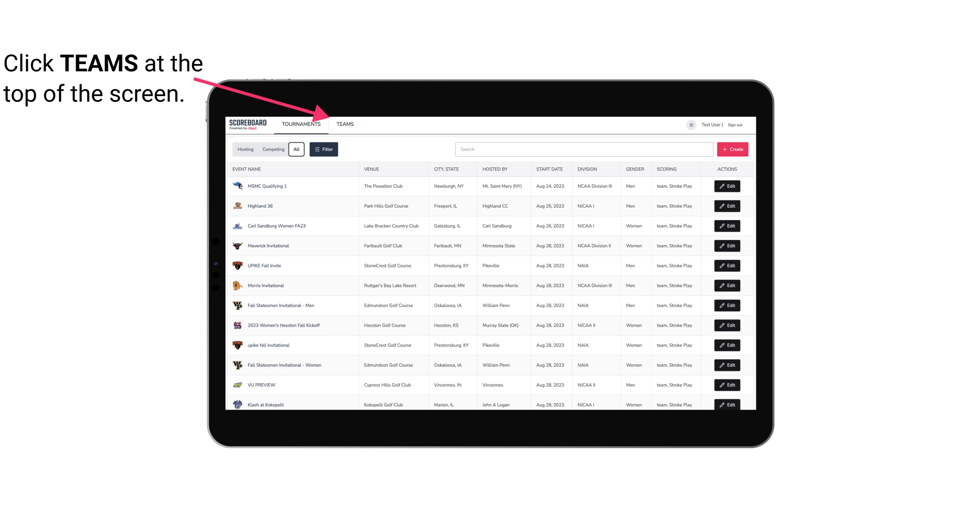Click the Edit icon for VU PREVIEW
Screen dimensions: 980x527
pos(728,384)
